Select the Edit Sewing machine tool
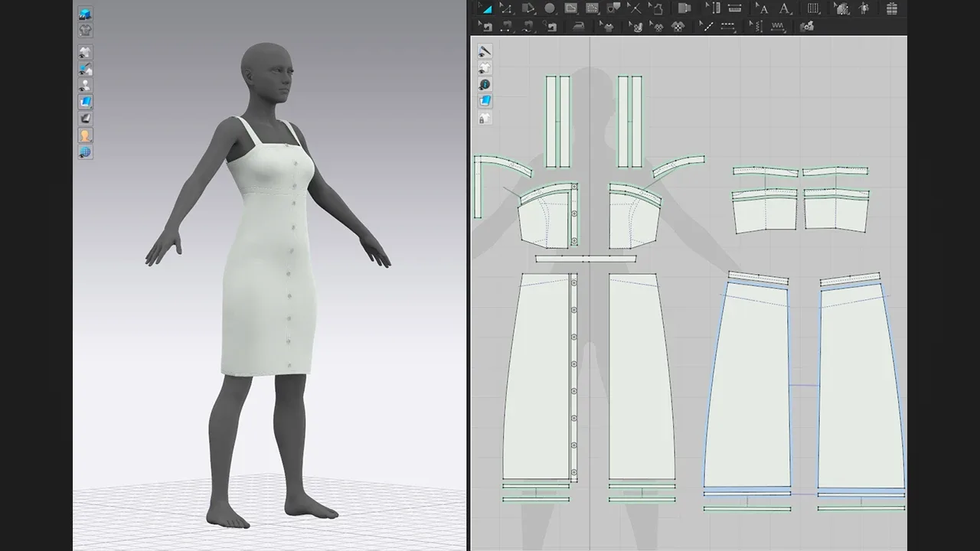 (x=485, y=26)
